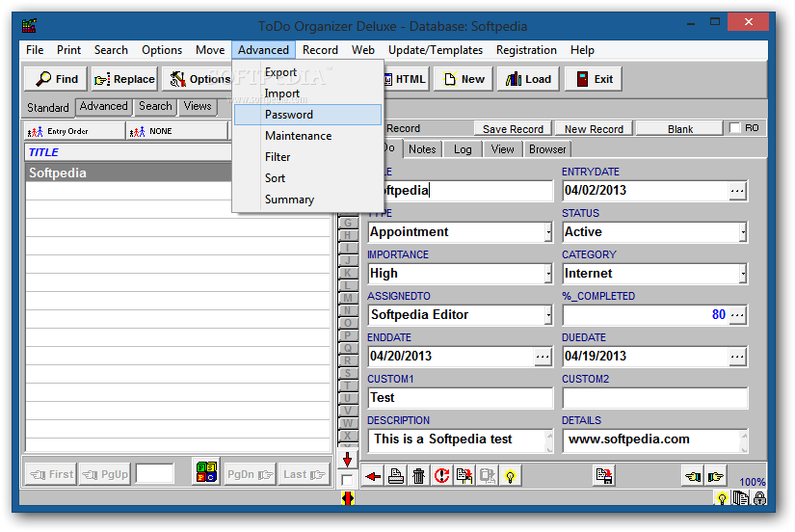Click the copy record document icon
This screenshot has height=532, width=795.
pos(464,476)
